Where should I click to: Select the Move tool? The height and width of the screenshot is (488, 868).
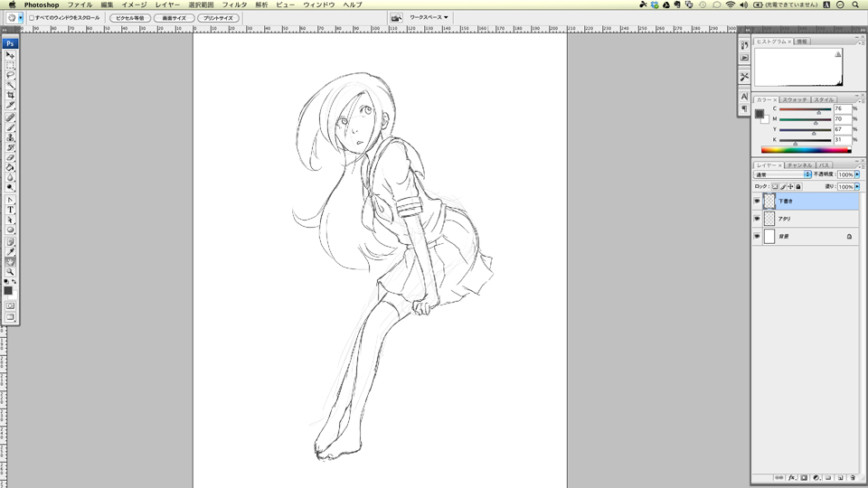[x=10, y=55]
